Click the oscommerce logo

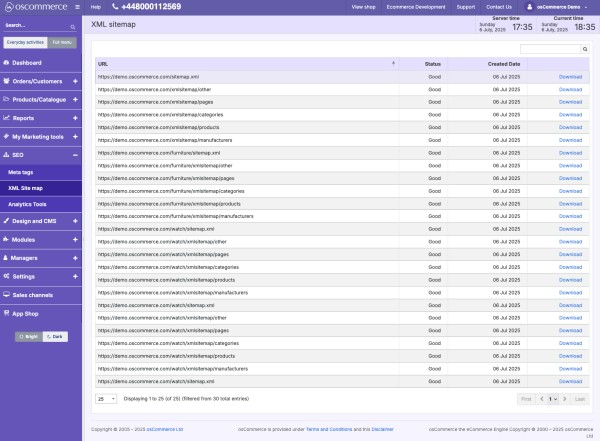pos(36,7)
